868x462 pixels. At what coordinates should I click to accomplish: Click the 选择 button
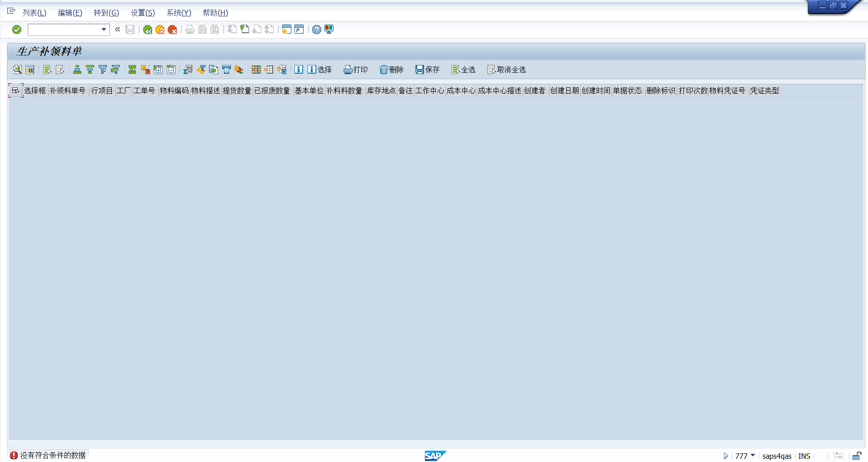tap(320, 70)
